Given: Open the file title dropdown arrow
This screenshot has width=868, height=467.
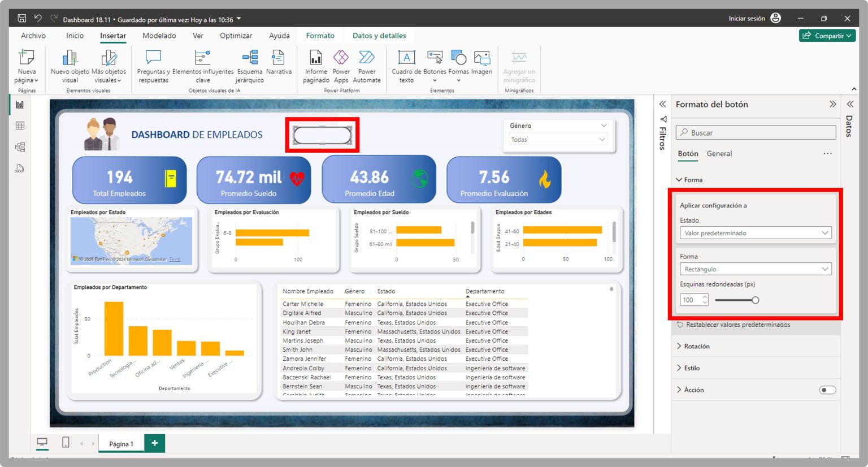Looking at the screenshot, I should (x=238, y=19).
